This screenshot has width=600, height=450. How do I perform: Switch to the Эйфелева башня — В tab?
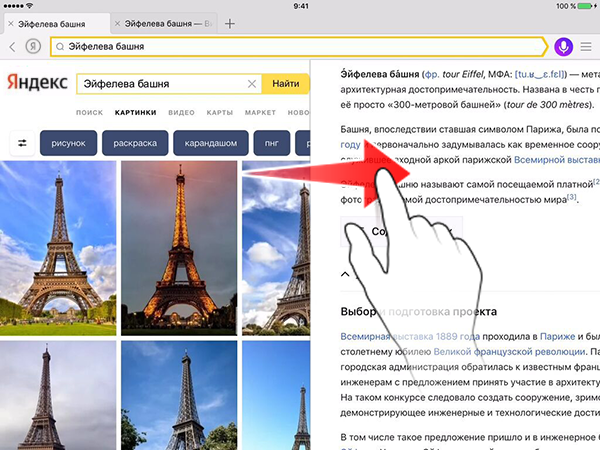[165, 24]
